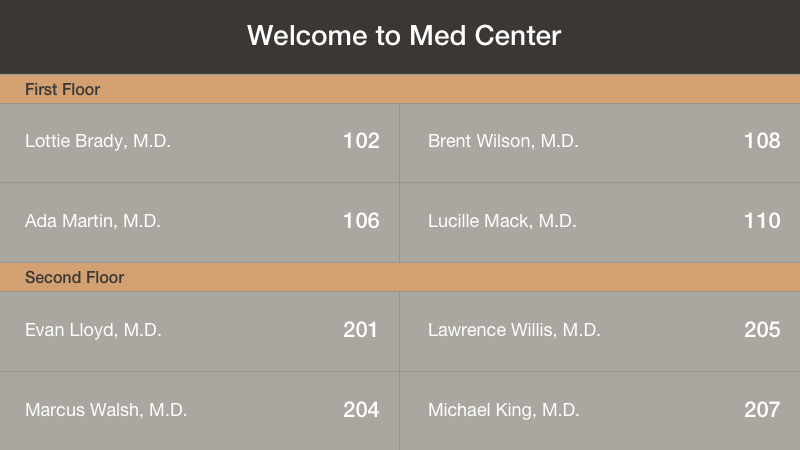
Task: Select Brent Wilson, M.D. listing
Action: (600, 143)
